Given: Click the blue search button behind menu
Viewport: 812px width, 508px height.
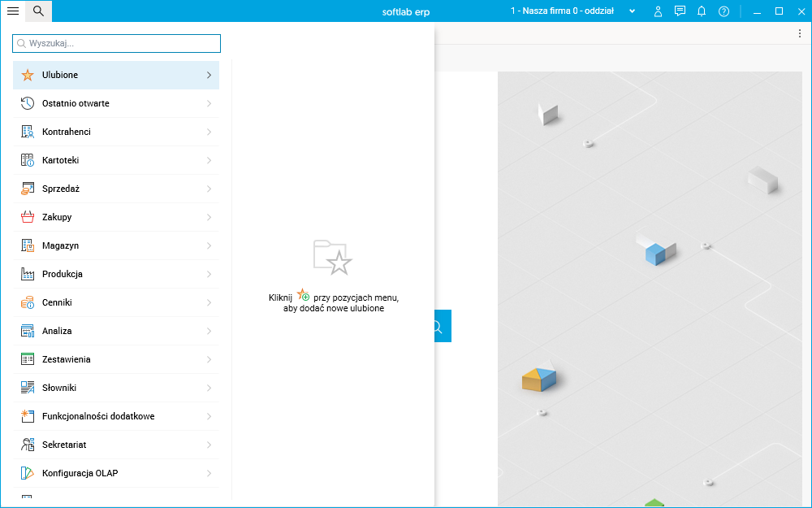Looking at the screenshot, I should tap(443, 326).
